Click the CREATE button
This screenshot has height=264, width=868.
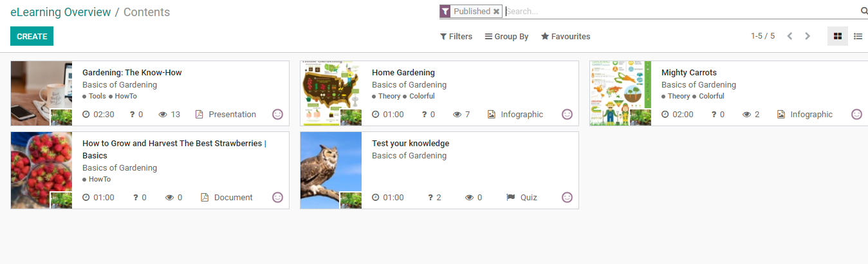click(32, 36)
